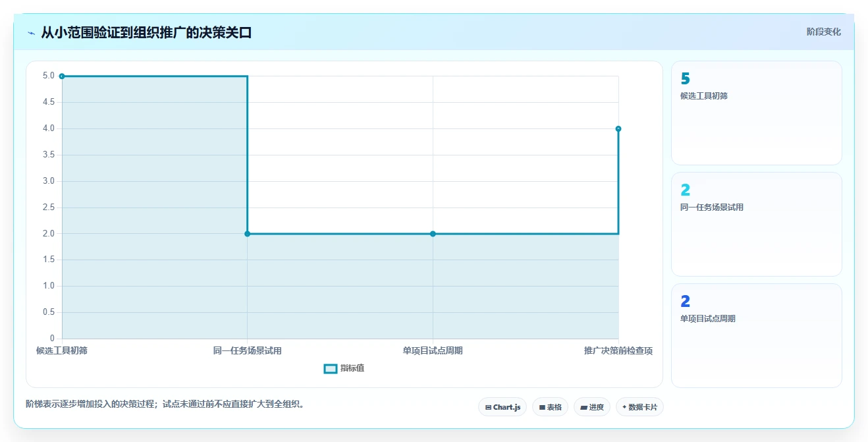Viewport: 868px width, 442px height.
Task: Toggle the 指标值 legend color box
Action: click(x=331, y=368)
